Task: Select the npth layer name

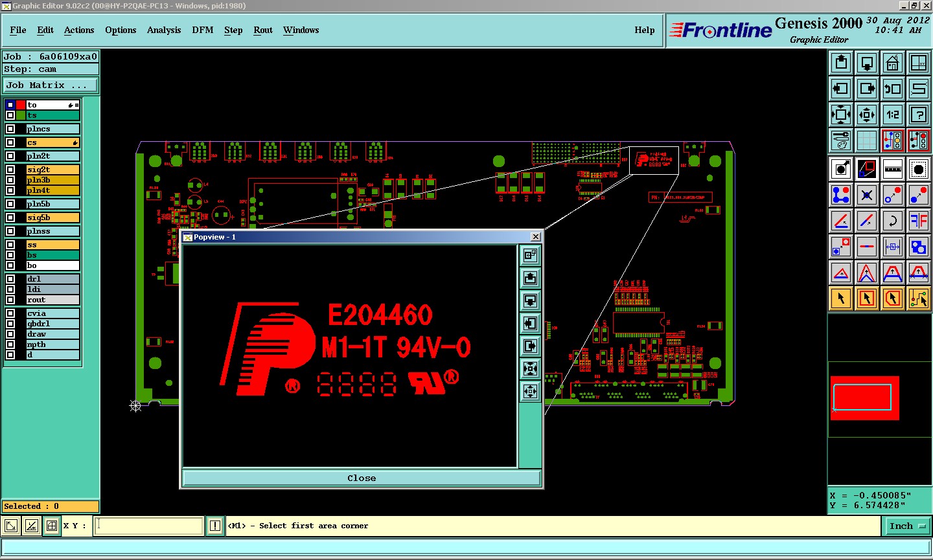Action: (52, 344)
